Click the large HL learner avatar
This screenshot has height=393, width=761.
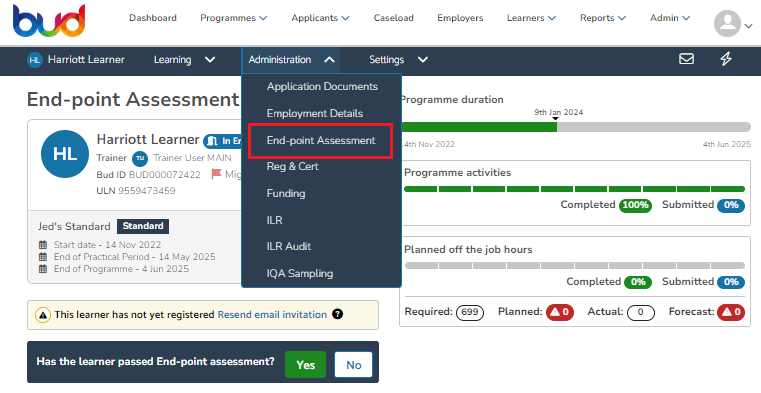pos(65,154)
